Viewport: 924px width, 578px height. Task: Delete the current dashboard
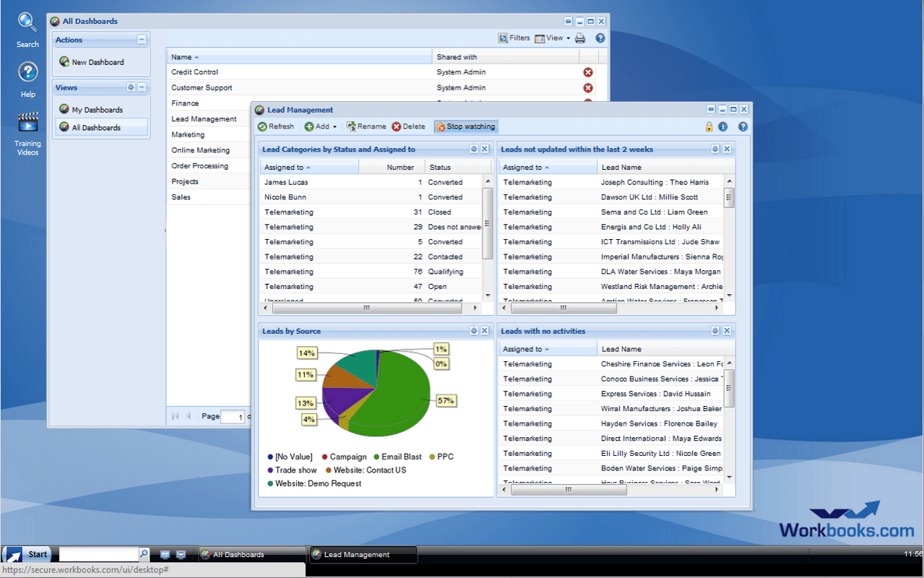click(x=409, y=126)
